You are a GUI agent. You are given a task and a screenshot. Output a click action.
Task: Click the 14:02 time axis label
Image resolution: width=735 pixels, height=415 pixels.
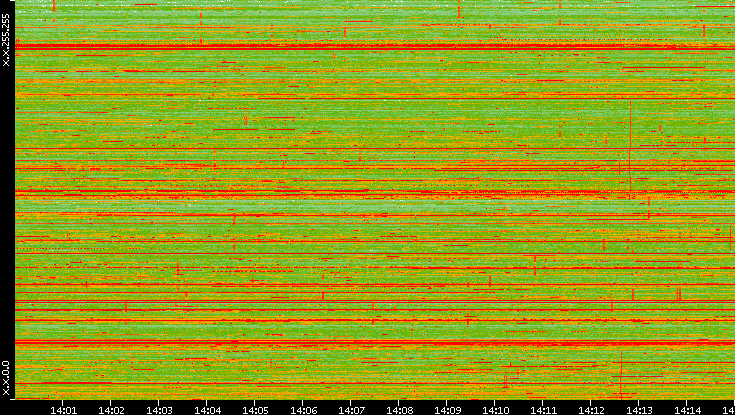click(x=111, y=410)
